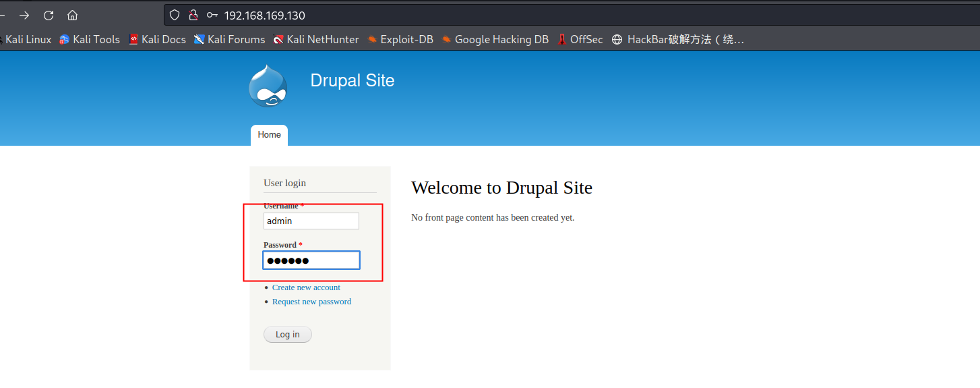Screen dimensions: 980x388
Task: Open the Exploit-DB bookmark
Action: pyautogui.click(x=400, y=39)
